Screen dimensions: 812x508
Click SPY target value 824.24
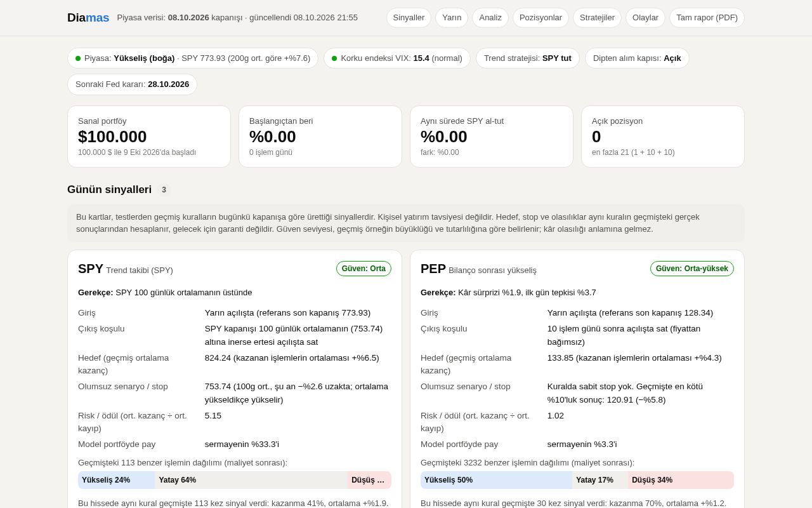292,358
